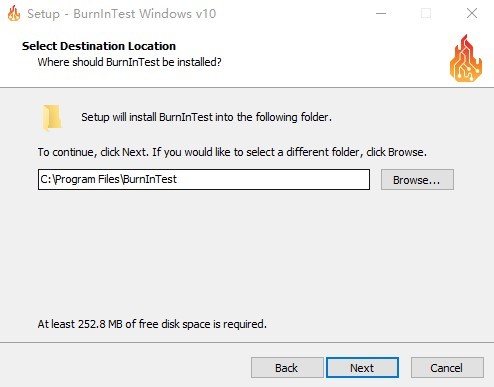Click the yellow folder icon
The height and width of the screenshot is (387, 494).
tap(52, 117)
